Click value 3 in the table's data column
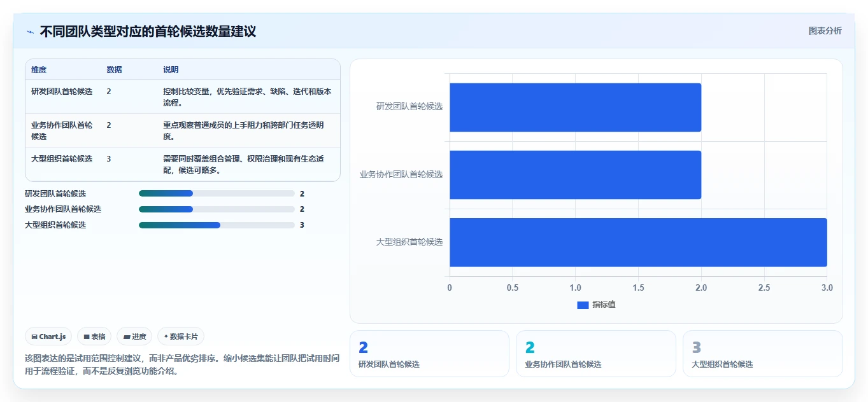Screen dimensions: 868x402 (x=109, y=159)
